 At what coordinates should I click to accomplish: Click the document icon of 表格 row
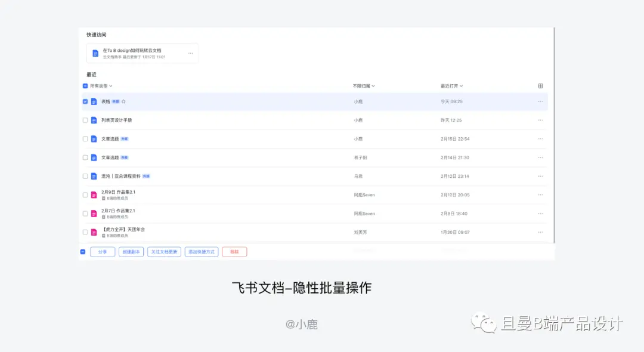point(94,101)
